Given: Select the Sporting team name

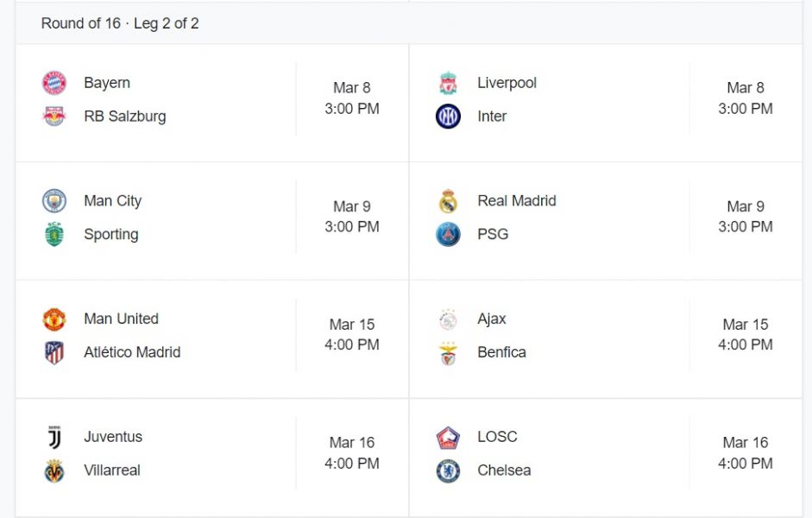Looking at the screenshot, I should [x=111, y=234].
